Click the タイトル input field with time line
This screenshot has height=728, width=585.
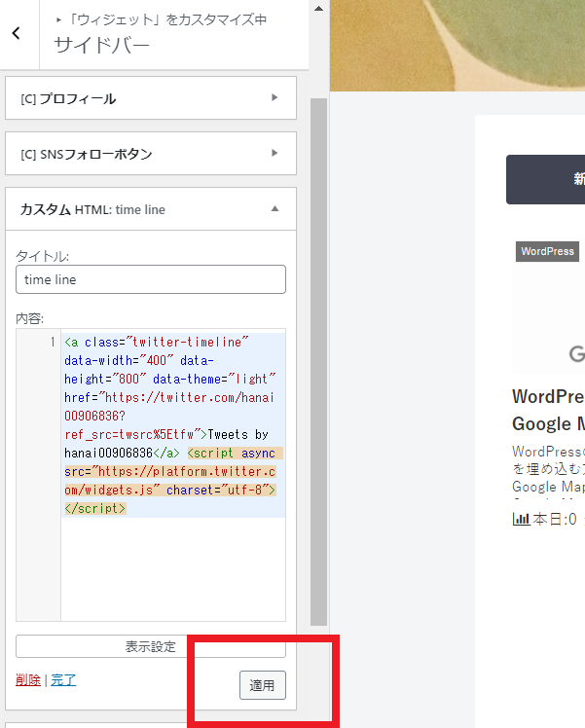click(x=151, y=279)
